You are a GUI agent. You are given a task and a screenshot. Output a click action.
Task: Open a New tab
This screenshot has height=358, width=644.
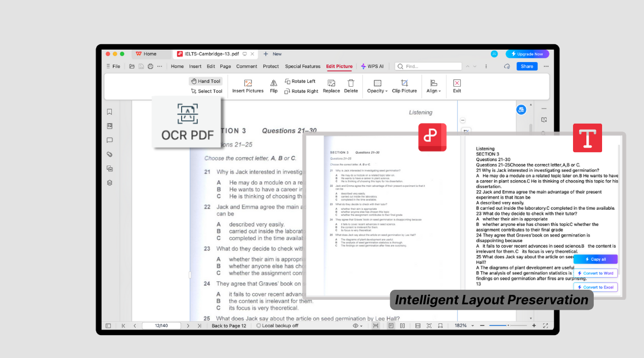[x=273, y=54]
